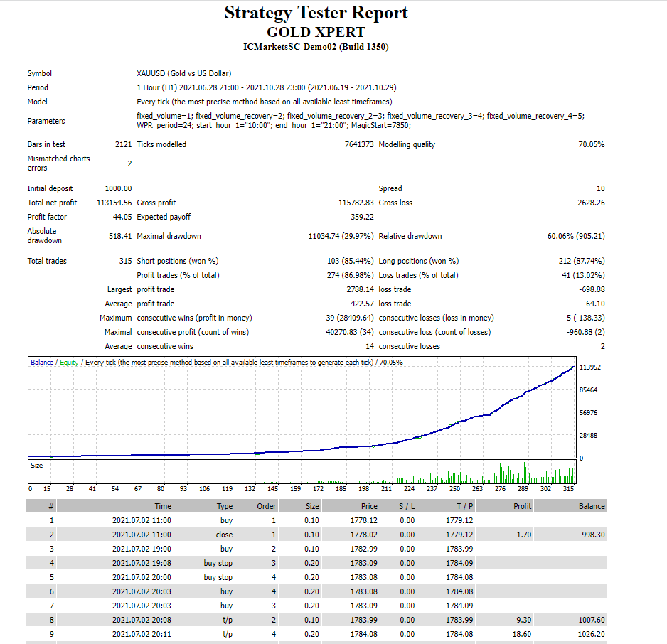Select the ICMarketsSC-Demo02 build text
Screen dimensions: 667x644
pos(316,47)
